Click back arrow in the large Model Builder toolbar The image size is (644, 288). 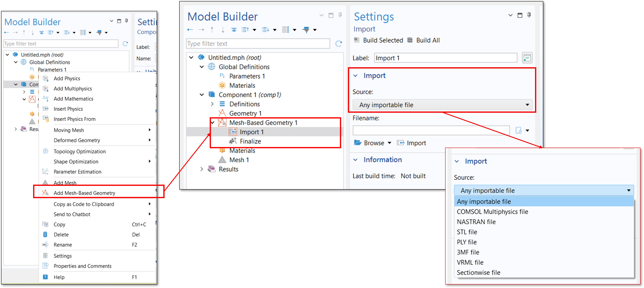tap(190, 30)
